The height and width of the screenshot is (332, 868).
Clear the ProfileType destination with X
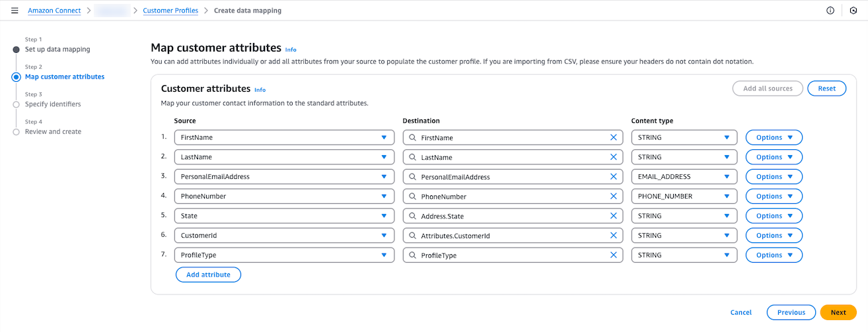tap(613, 255)
